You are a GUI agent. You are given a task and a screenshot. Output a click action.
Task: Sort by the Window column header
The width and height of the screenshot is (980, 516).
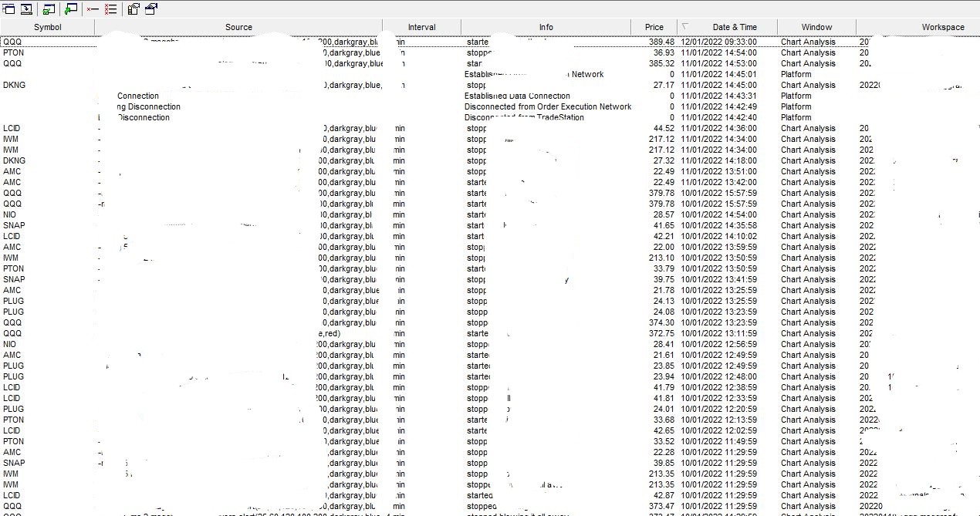(x=816, y=27)
